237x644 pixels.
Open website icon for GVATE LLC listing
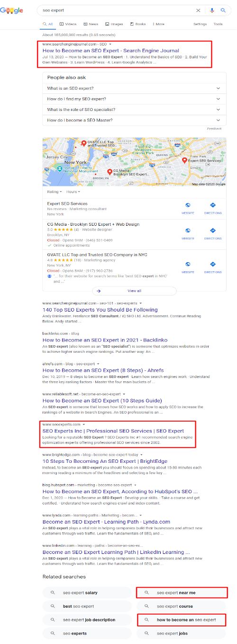188,264
